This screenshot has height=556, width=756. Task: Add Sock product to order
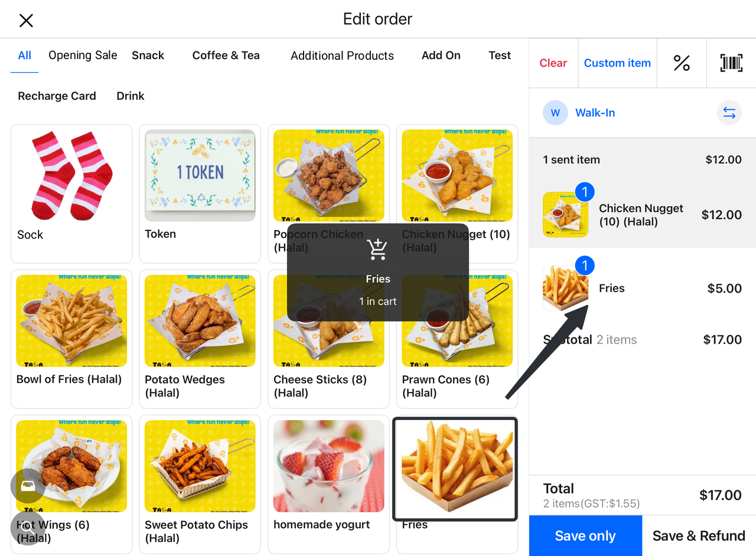click(x=71, y=193)
